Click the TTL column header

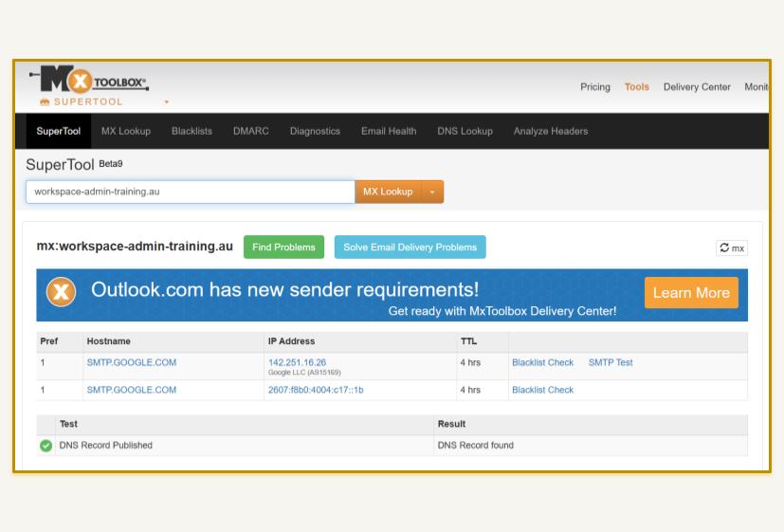point(468,341)
